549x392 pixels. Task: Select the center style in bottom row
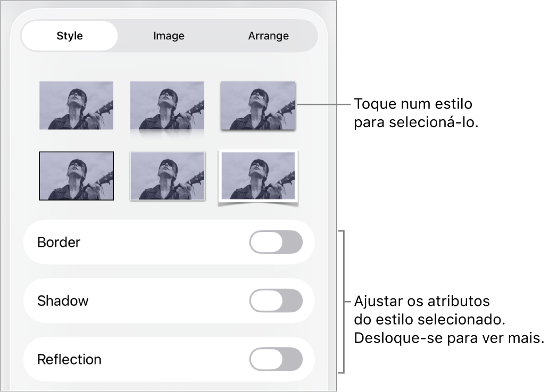point(168,176)
